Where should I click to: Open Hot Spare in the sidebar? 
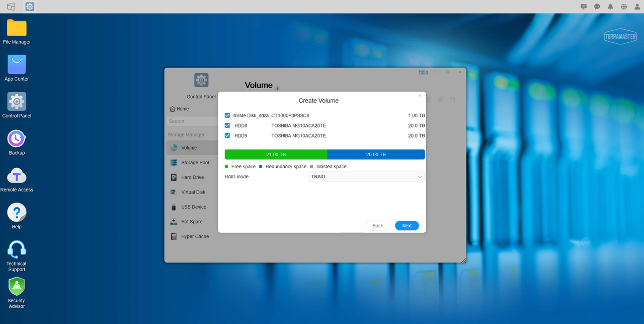192,222
